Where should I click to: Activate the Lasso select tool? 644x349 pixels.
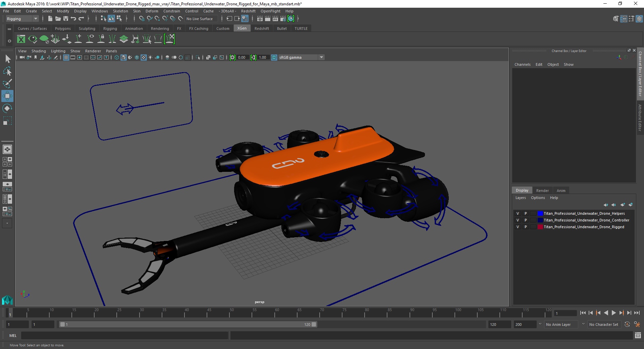7,71
